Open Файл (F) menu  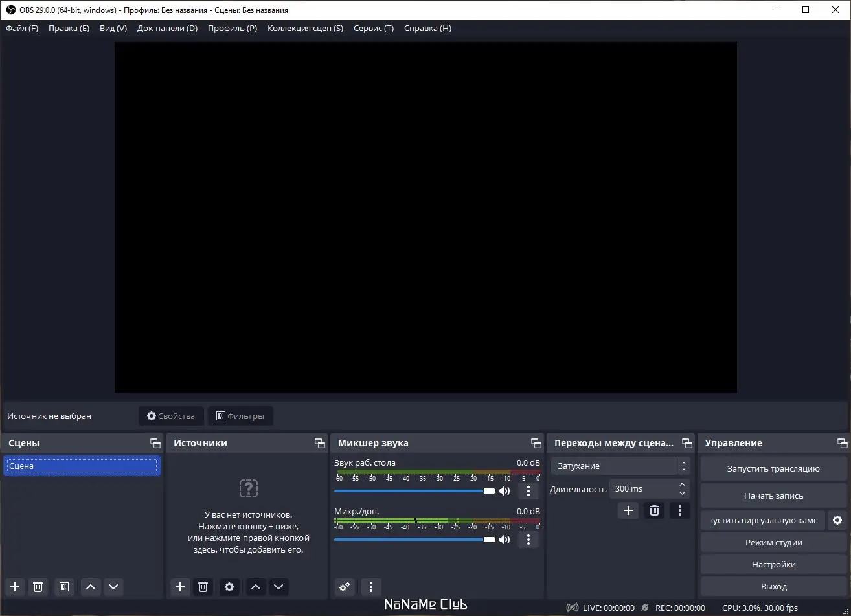[22, 29]
